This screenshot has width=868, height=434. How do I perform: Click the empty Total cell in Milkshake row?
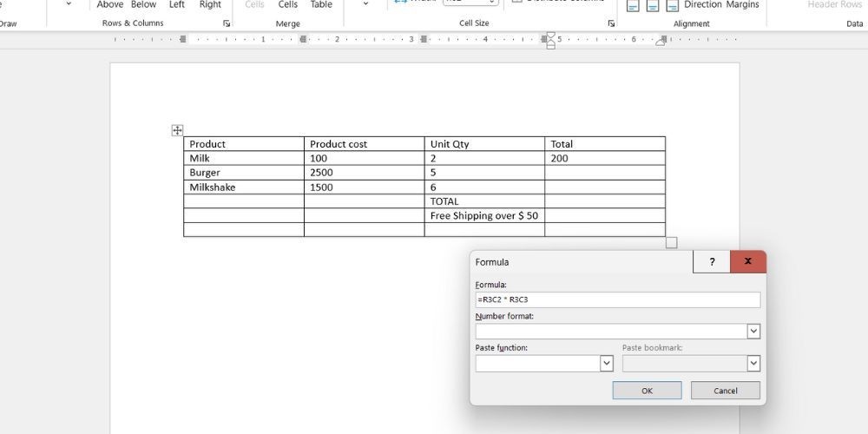[x=605, y=187]
